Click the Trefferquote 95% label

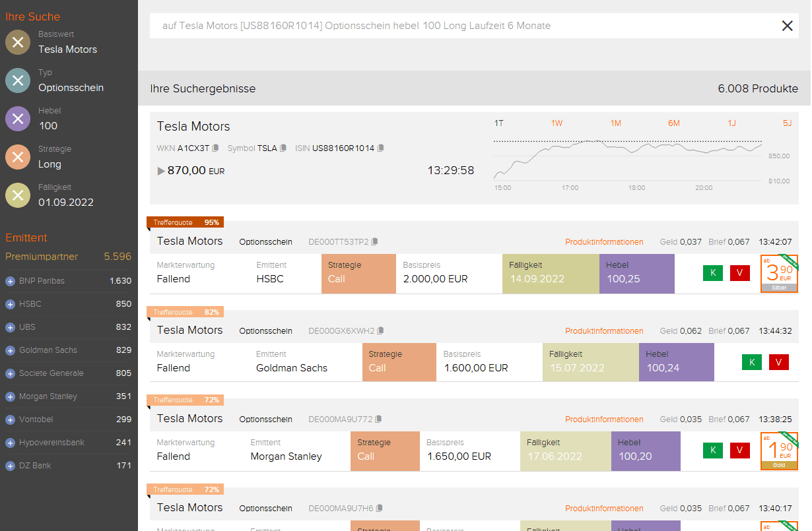(185, 222)
